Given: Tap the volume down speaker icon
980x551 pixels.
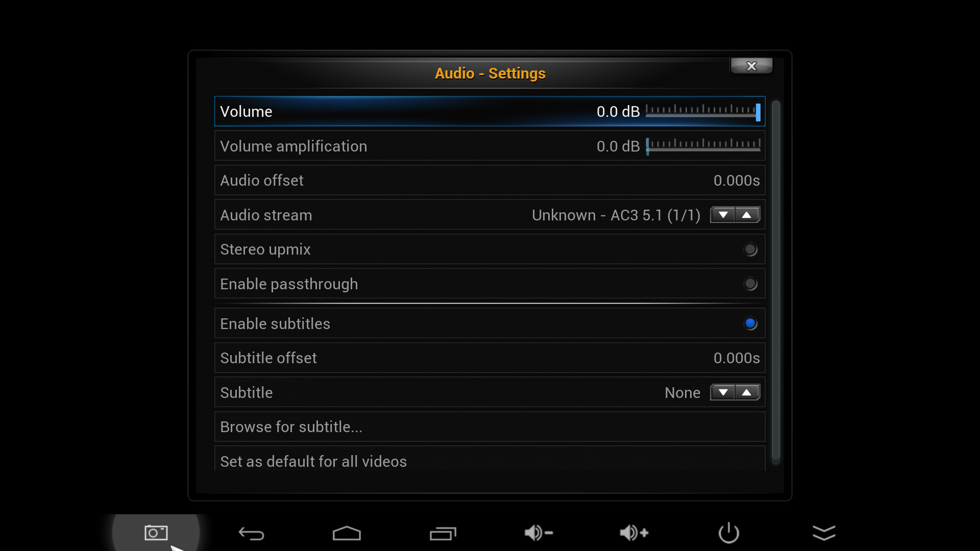Looking at the screenshot, I should tap(538, 533).
